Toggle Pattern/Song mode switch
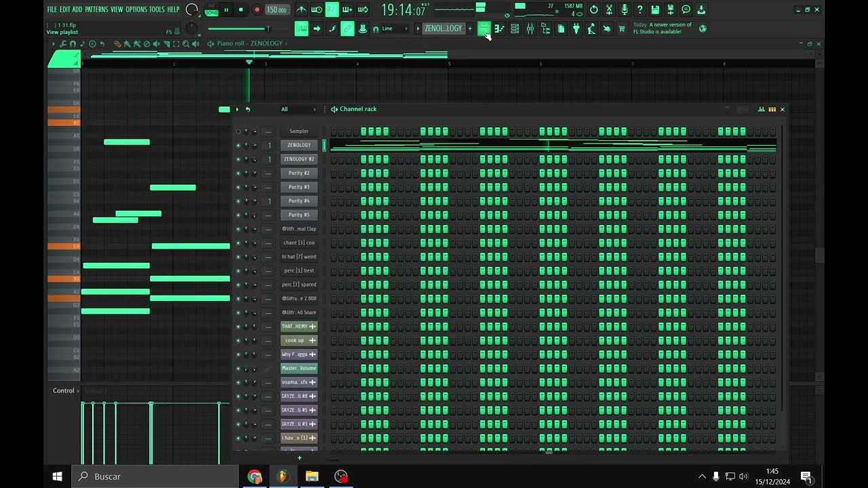 (x=212, y=9)
